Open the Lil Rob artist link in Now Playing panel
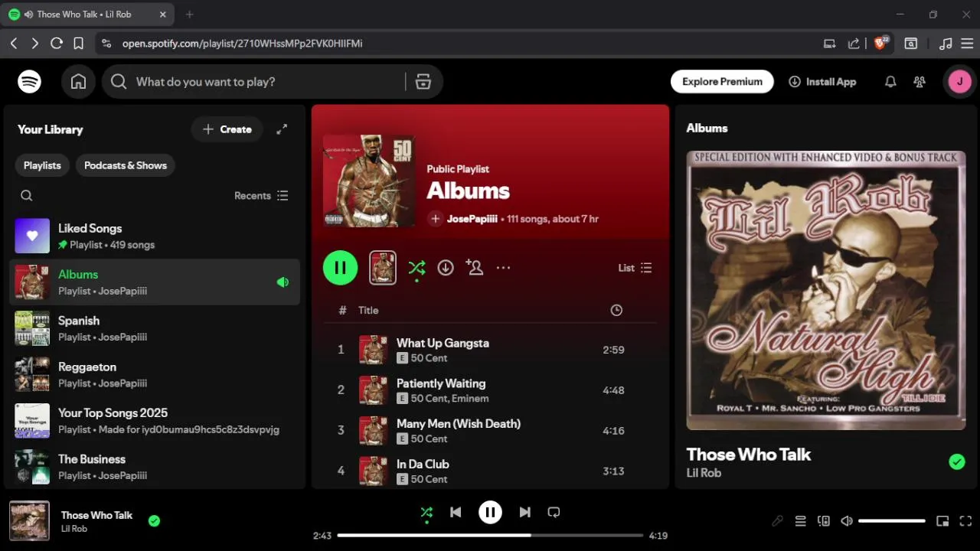Image resolution: width=980 pixels, height=551 pixels. point(704,473)
